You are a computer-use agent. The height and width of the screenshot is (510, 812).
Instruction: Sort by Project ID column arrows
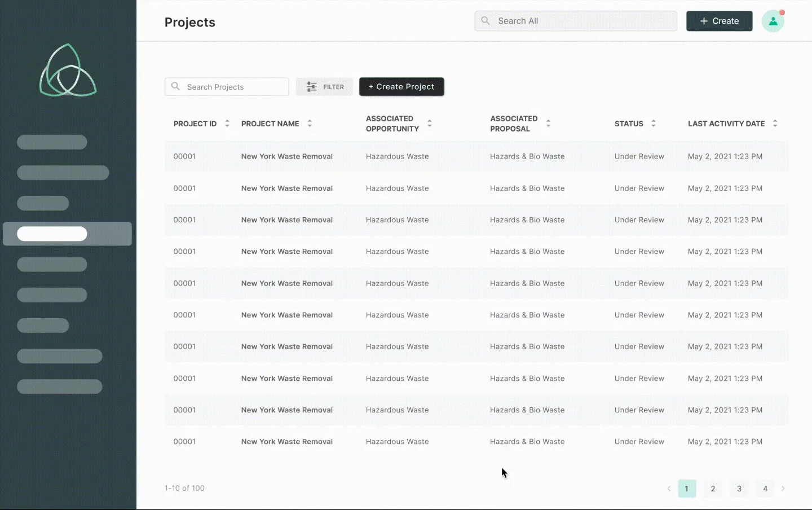(227, 123)
